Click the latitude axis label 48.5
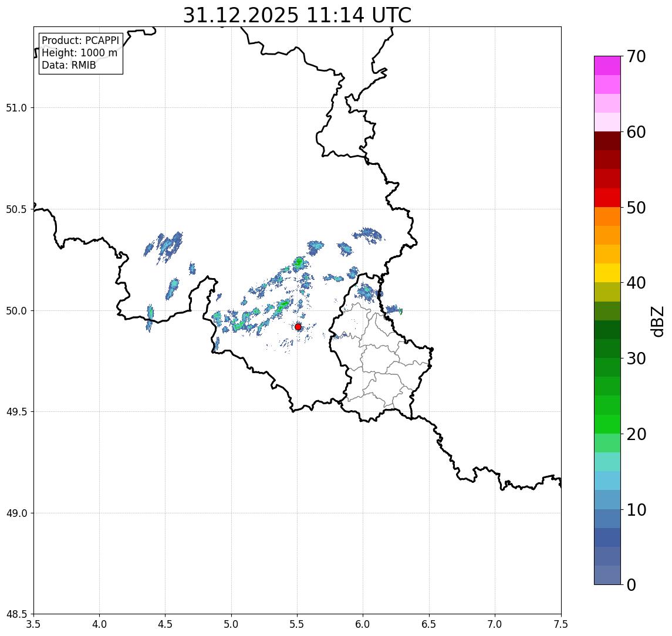672x636 pixels. tap(16, 614)
